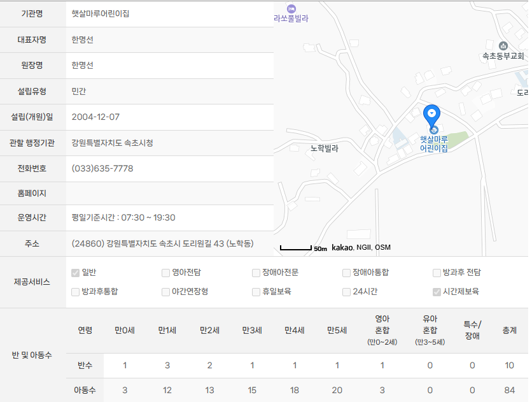Click the 햇살마루 어린이집 map label
Viewport: 532px width, 402px height.
point(433,144)
